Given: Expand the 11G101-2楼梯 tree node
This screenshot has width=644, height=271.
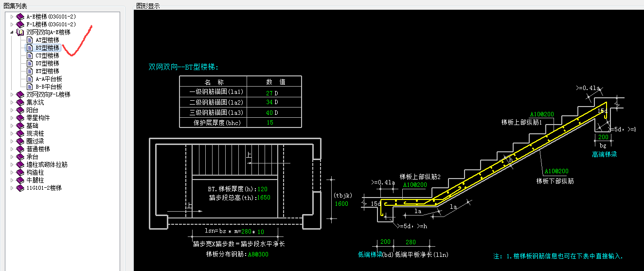Looking at the screenshot, I should coord(12,188).
